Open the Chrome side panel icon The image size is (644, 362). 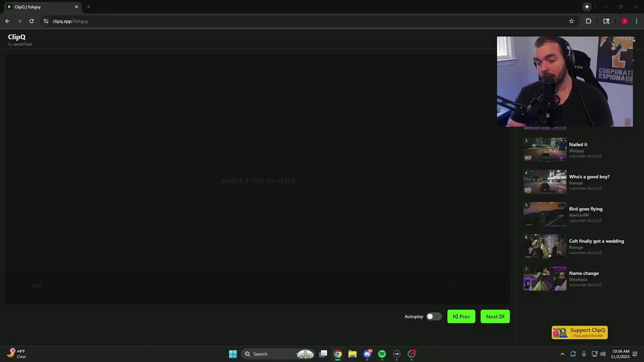click(x=606, y=21)
